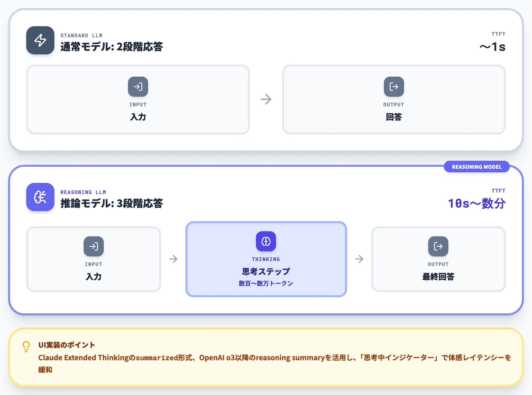Click the ~1s TTFT value
The height and width of the screenshot is (395, 532).
click(492, 47)
